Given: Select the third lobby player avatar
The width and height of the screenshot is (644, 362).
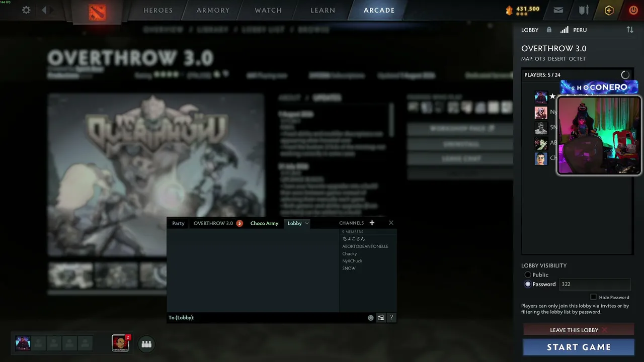Looking at the screenshot, I should [541, 128].
